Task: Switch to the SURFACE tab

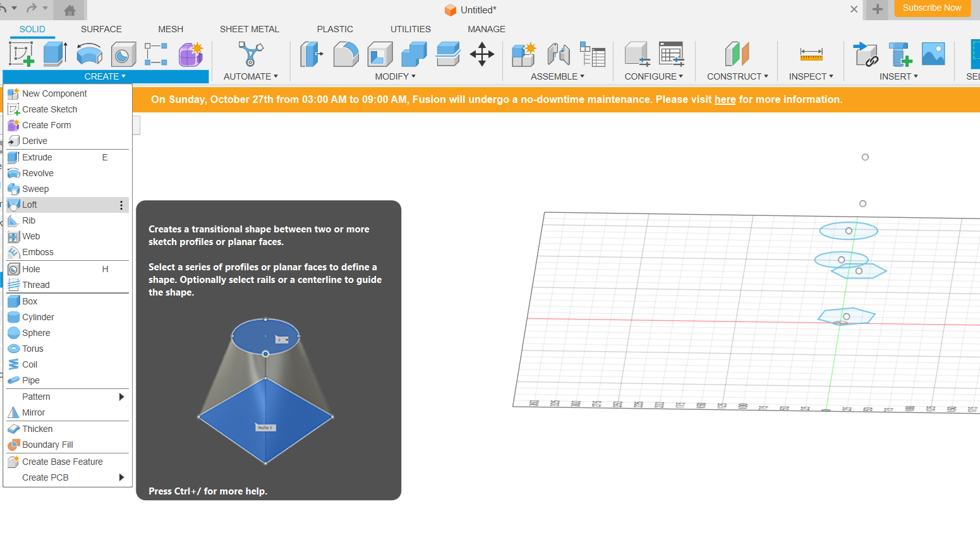Action: tap(101, 29)
